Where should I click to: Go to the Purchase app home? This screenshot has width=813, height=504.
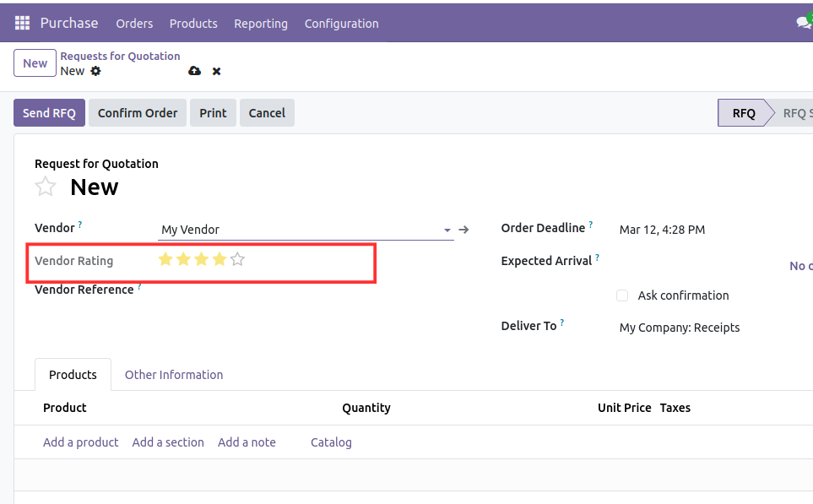click(x=69, y=23)
